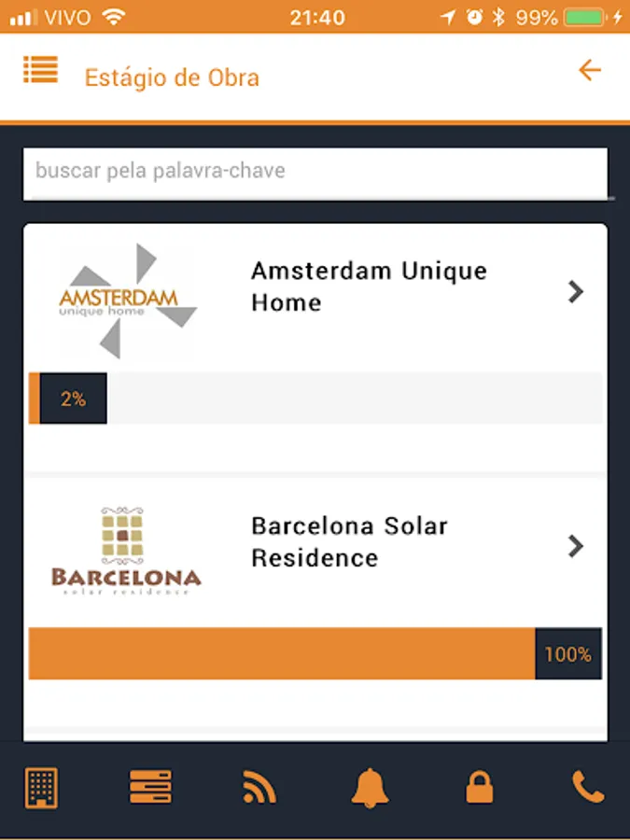Tap the notifications bell icon

click(x=370, y=789)
